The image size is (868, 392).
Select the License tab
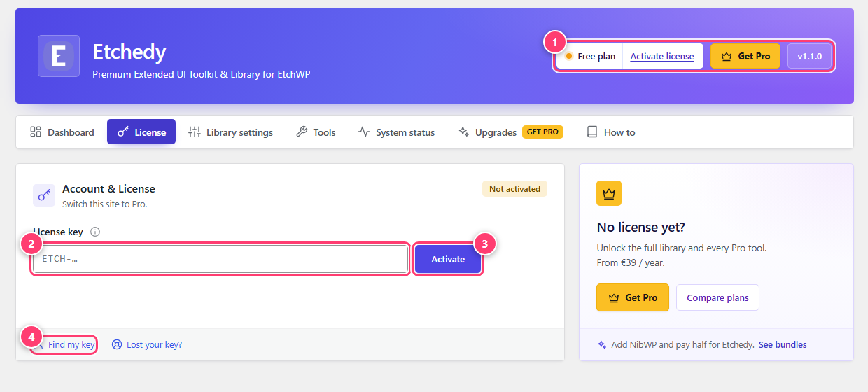point(141,132)
